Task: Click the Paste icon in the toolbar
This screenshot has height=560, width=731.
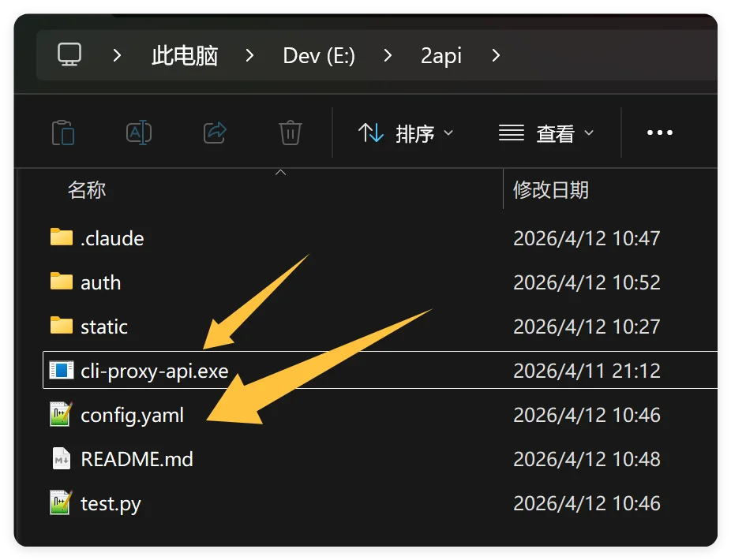Action: click(63, 133)
